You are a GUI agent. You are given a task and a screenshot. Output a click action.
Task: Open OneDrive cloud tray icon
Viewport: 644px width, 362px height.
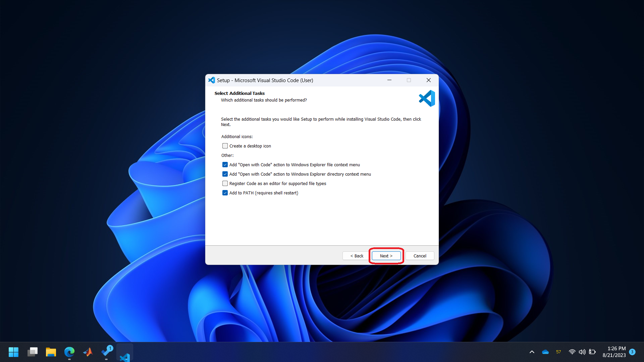click(545, 352)
